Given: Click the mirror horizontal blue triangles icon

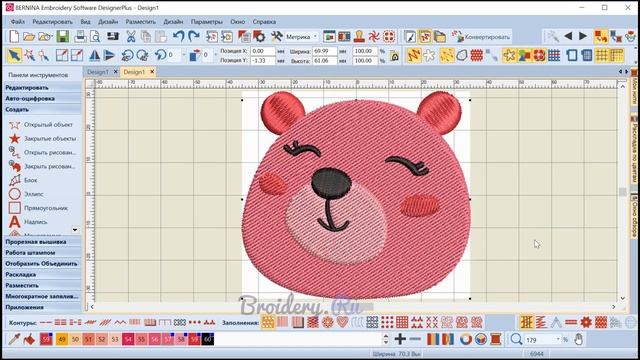Looking at the screenshot, I should click(x=94, y=55).
